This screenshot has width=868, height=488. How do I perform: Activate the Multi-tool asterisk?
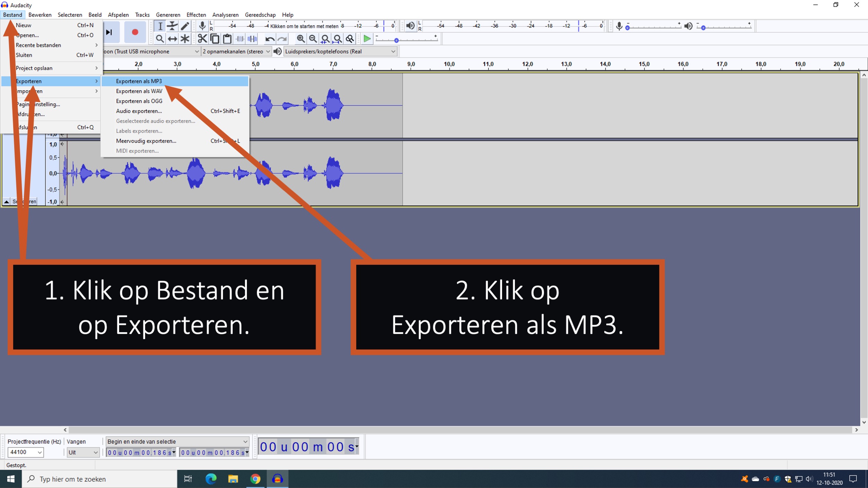(x=185, y=39)
